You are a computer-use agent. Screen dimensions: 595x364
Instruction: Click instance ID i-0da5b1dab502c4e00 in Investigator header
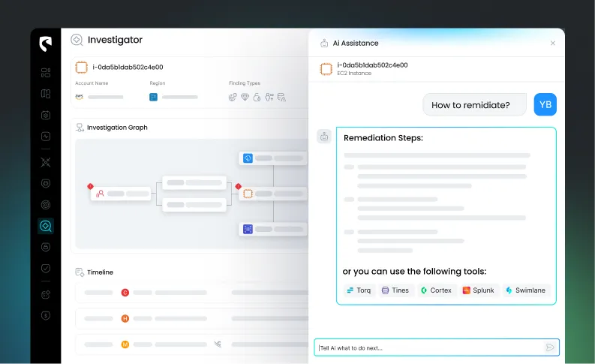pyautogui.click(x=128, y=68)
